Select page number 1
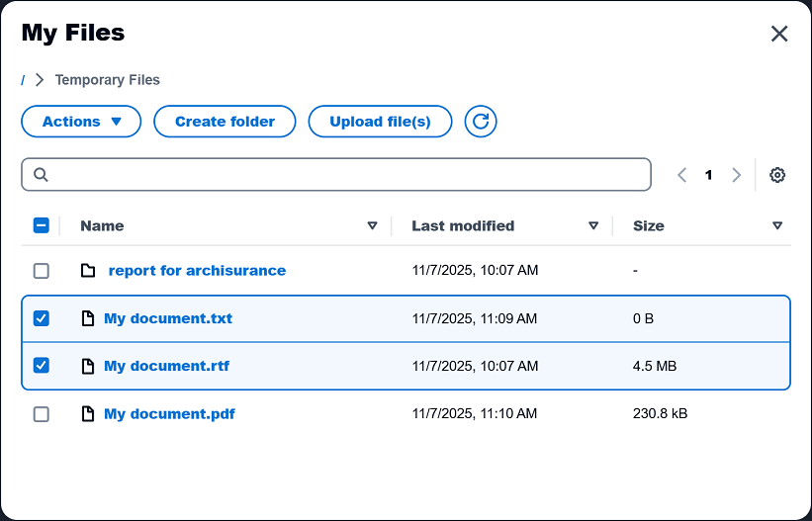The image size is (812, 521). tap(708, 175)
